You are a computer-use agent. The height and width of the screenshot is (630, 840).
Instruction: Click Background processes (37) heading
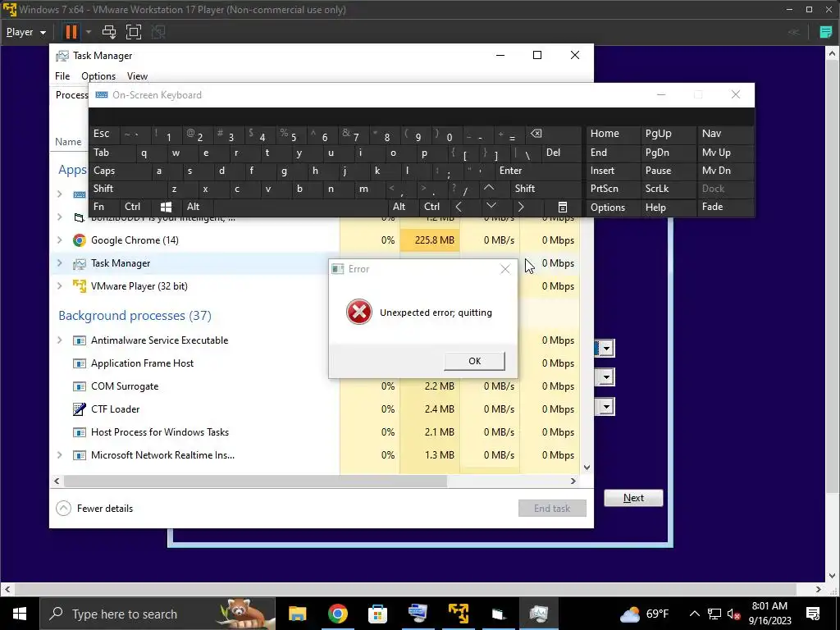135,316
